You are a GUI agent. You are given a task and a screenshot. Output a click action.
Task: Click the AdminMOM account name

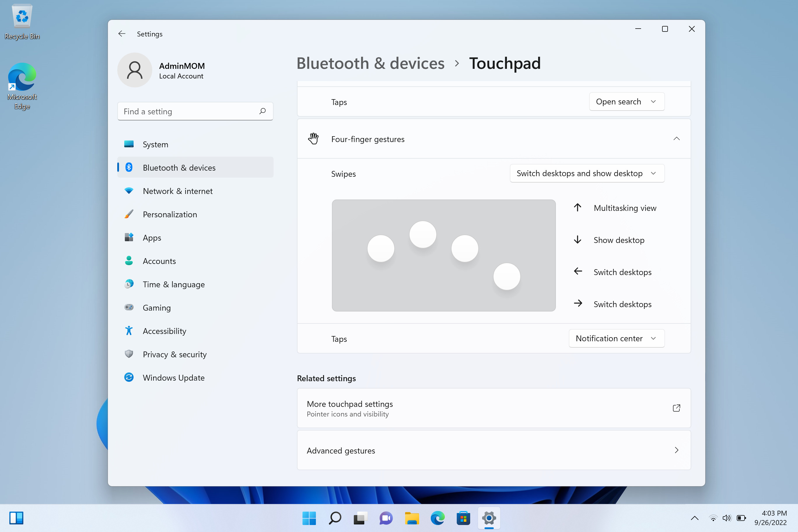182,66
